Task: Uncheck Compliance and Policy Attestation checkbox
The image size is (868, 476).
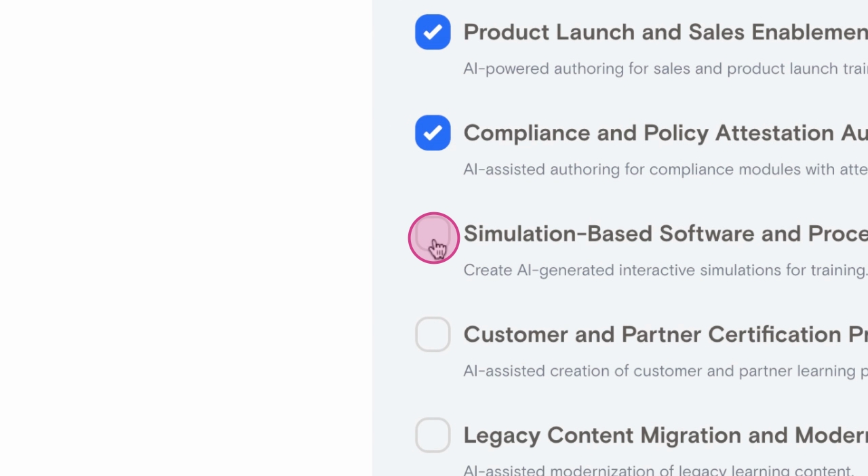Action: click(x=433, y=133)
